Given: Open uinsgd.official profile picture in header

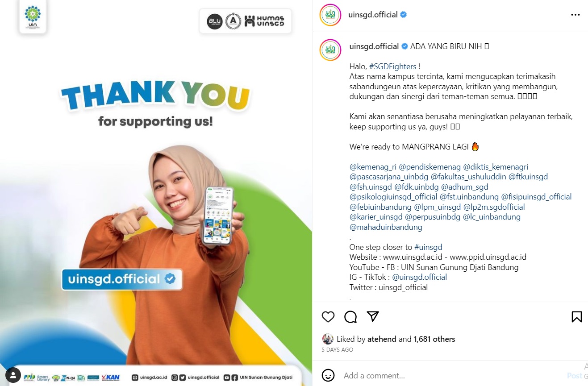Looking at the screenshot, I should [x=330, y=15].
